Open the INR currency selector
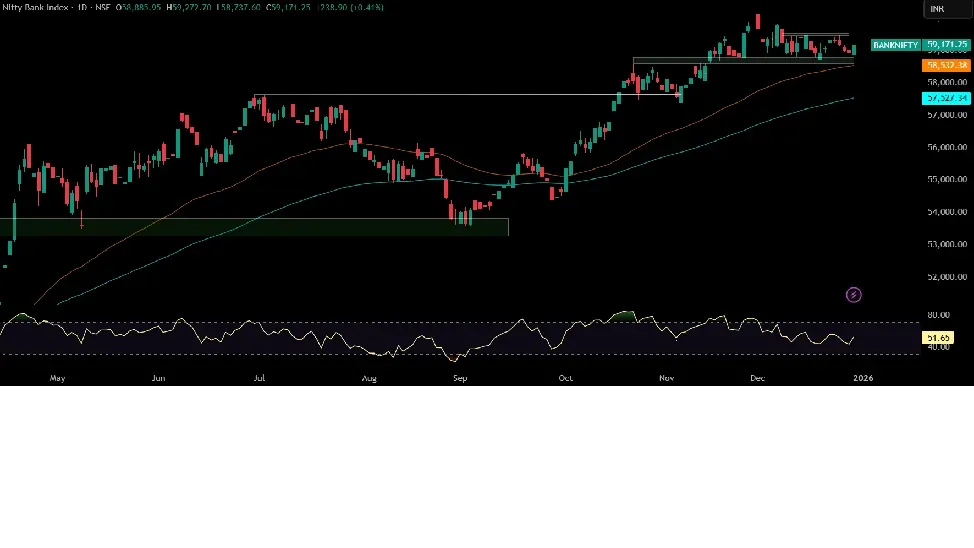This screenshot has height=548, width=974. click(x=947, y=9)
